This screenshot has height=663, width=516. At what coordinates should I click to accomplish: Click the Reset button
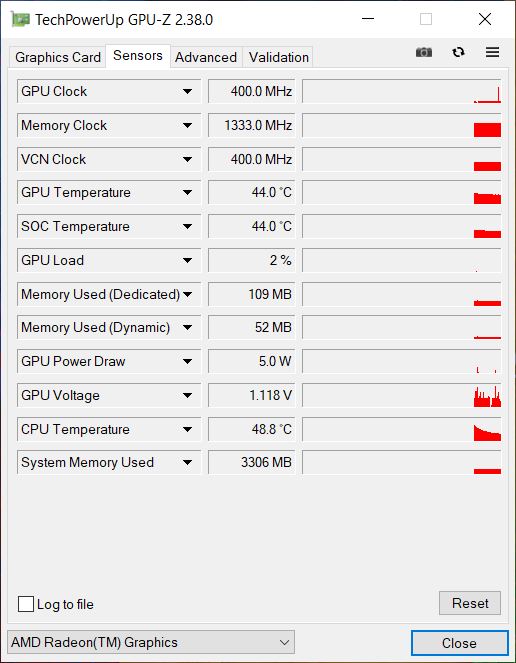pos(470,603)
